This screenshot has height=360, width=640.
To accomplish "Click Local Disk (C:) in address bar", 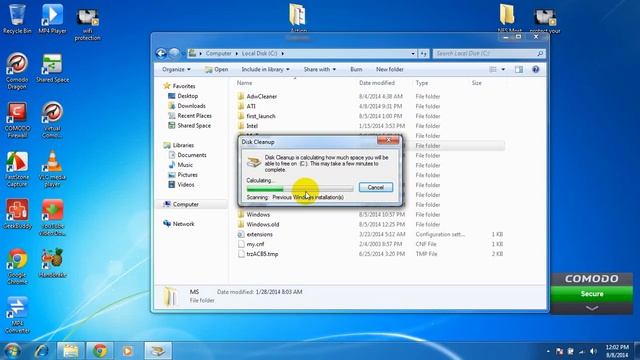I will coord(260,53).
